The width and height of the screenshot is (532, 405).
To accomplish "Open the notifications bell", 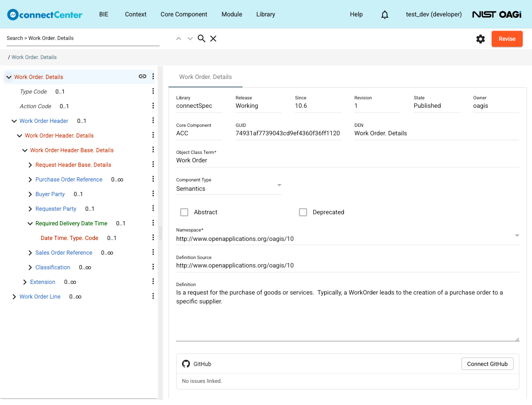I will coord(385,15).
